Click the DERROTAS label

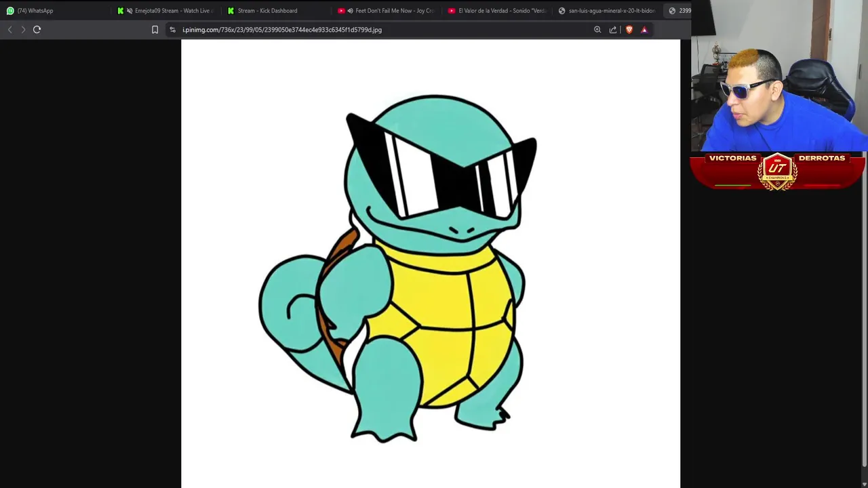[822, 158]
